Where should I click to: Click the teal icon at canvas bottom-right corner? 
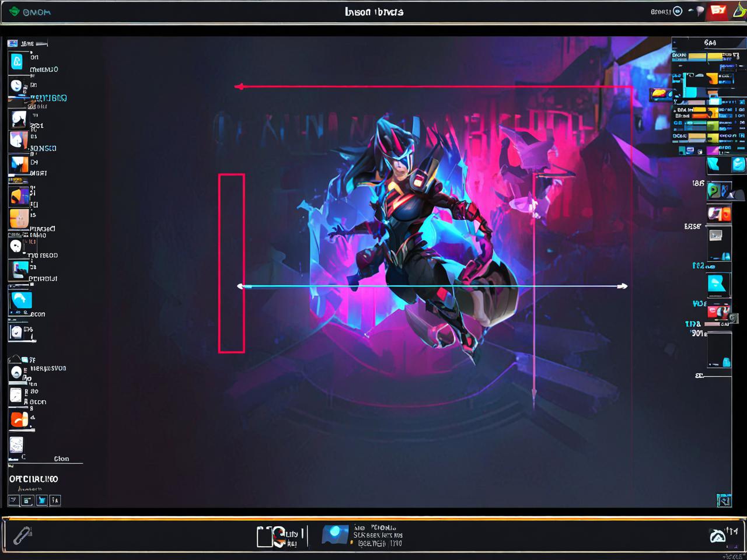[724, 500]
